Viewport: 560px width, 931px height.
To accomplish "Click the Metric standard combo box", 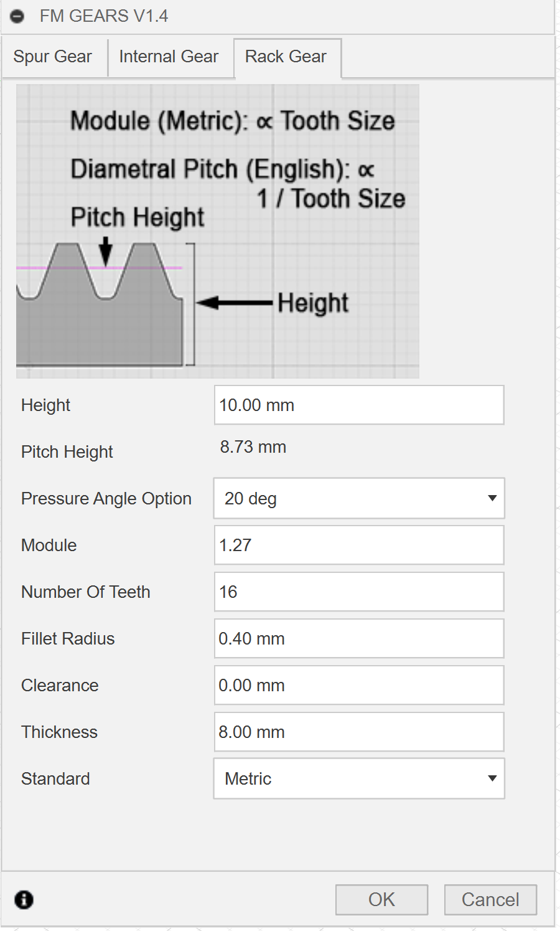I will click(x=348, y=778).
